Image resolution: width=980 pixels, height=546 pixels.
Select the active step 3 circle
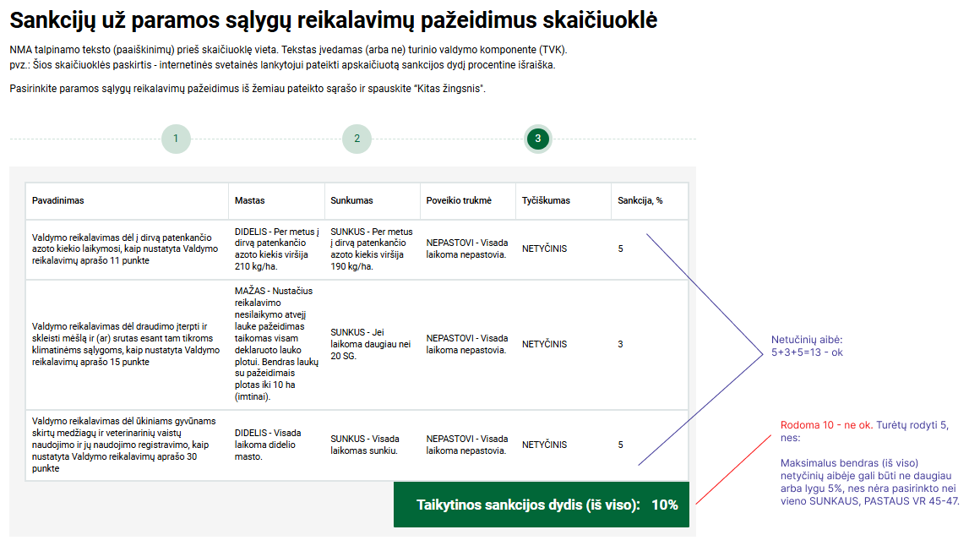point(537,139)
